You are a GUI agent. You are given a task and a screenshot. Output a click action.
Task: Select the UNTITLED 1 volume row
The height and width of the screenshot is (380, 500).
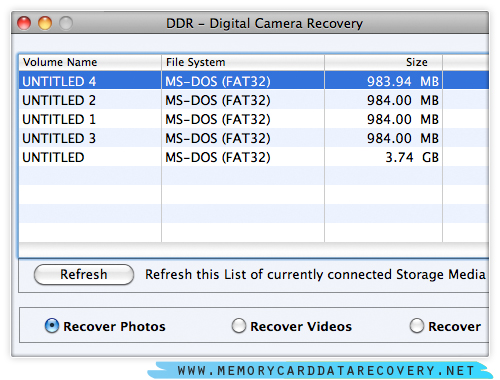254,119
